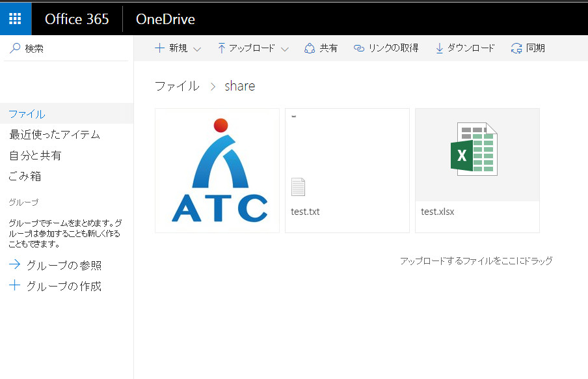Click arrow icon beside グループの参照
The height and width of the screenshot is (379, 588).
14,264
